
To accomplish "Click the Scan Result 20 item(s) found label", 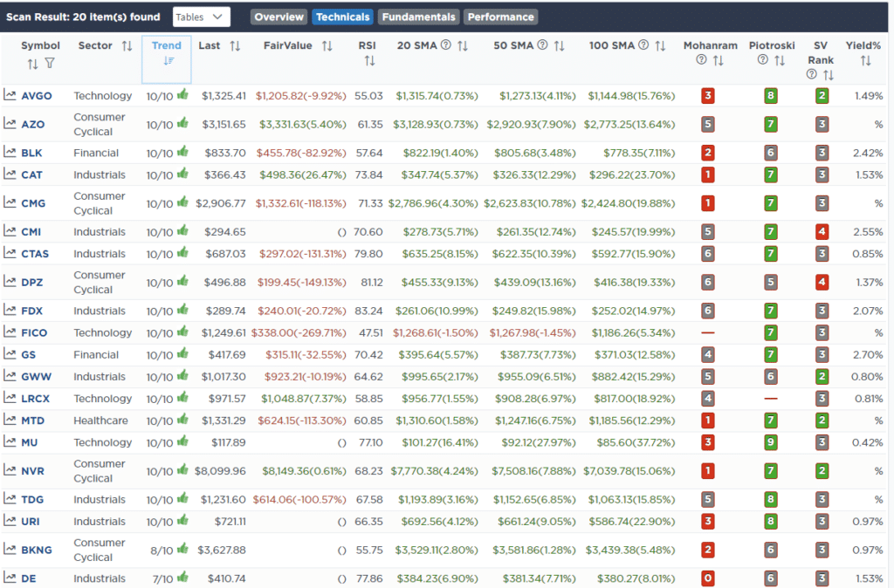I will (x=83, y=17).
